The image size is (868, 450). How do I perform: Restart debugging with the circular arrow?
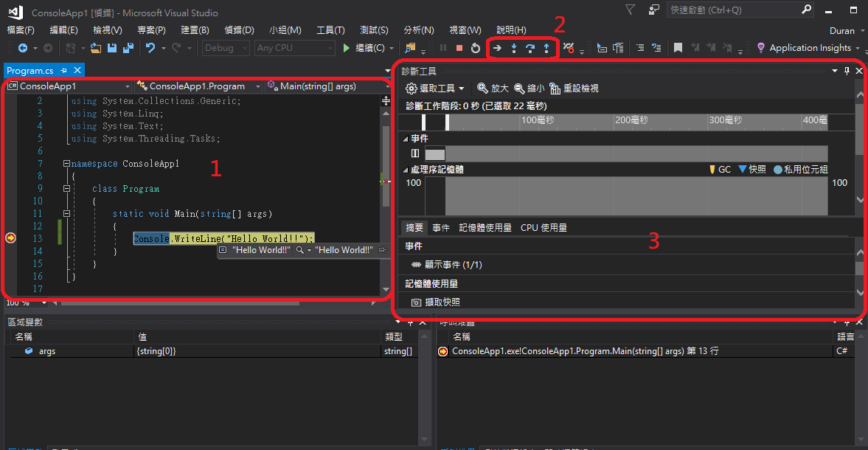click(476, 48)
